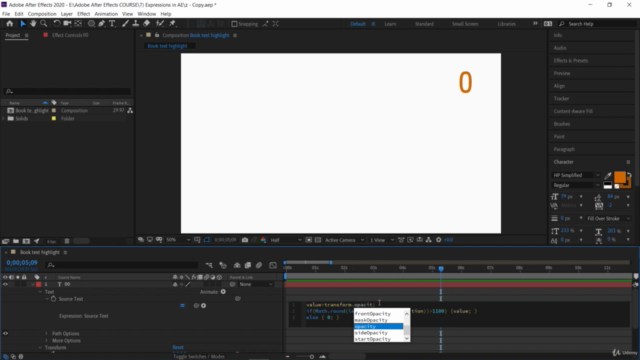Open the Animation menu
The width and height of the screenshot is (640, 360).
[106, 14]
